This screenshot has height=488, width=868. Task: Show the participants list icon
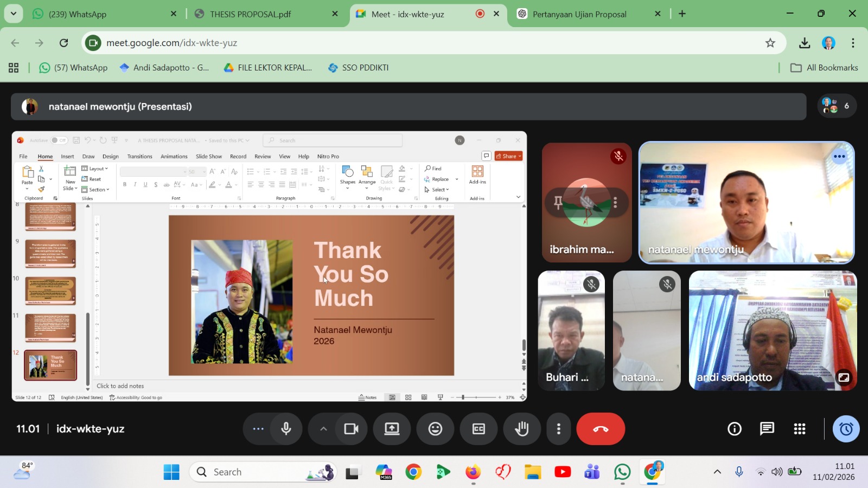coord(837,106)
